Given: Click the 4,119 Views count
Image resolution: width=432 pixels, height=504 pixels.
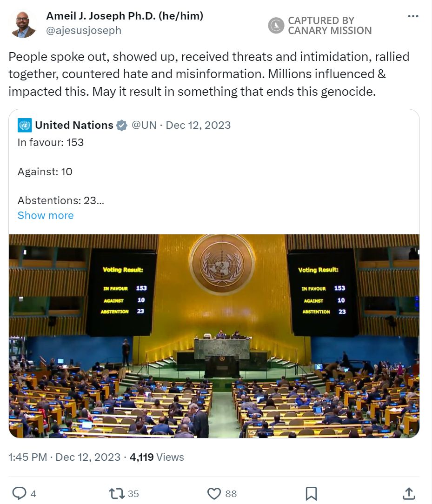Looking at the screenshot, I should (157, 457).
